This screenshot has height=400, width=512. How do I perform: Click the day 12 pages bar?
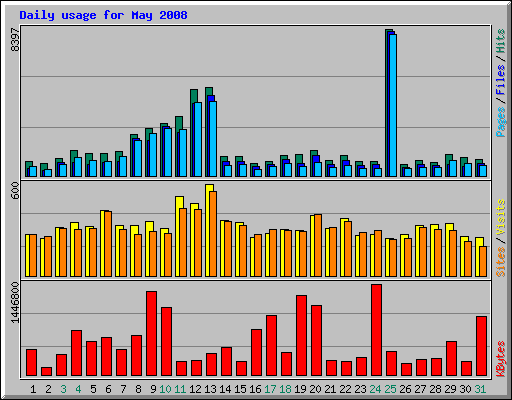(198, 139)
